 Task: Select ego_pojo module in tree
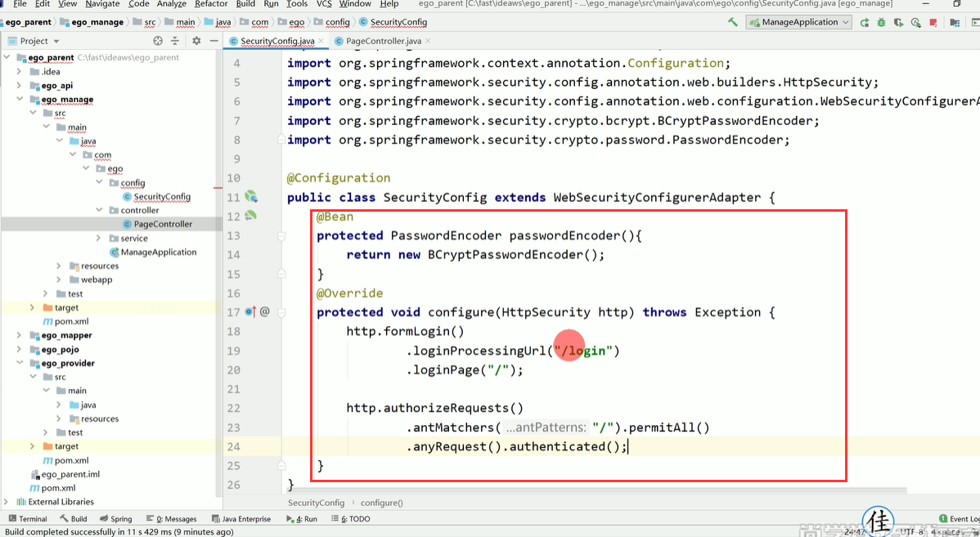(54, 350)
